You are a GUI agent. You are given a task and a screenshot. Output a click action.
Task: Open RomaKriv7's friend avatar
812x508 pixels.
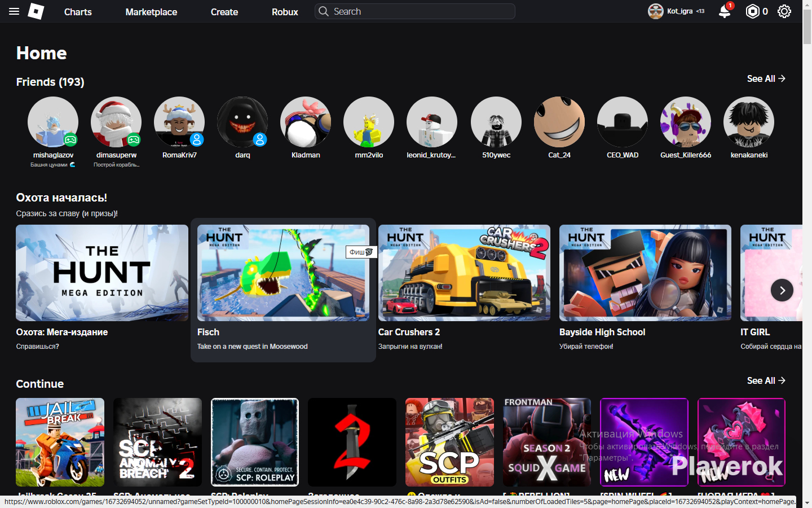point(179,122)
